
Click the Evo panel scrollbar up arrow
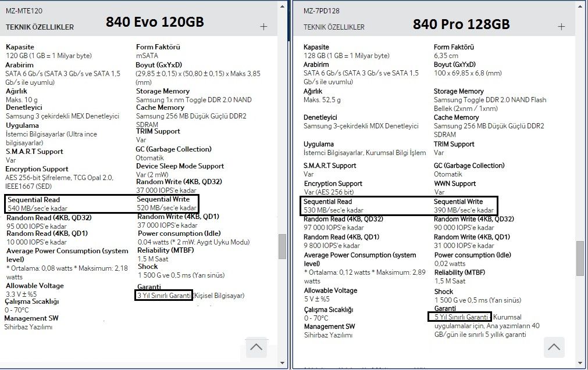click(283, 6)
